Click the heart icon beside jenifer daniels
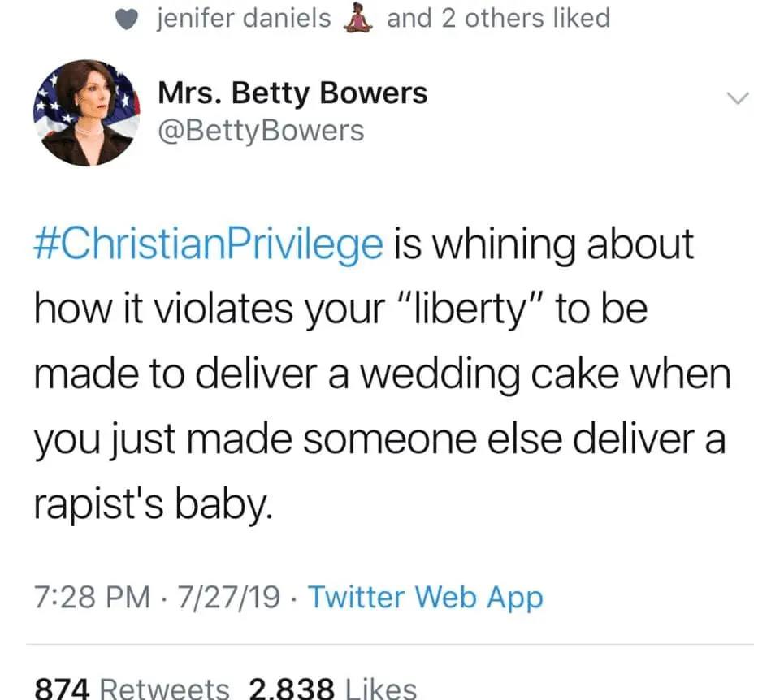Image resolution: width=780 pixels, height=700 pixels. coord(126,19)
